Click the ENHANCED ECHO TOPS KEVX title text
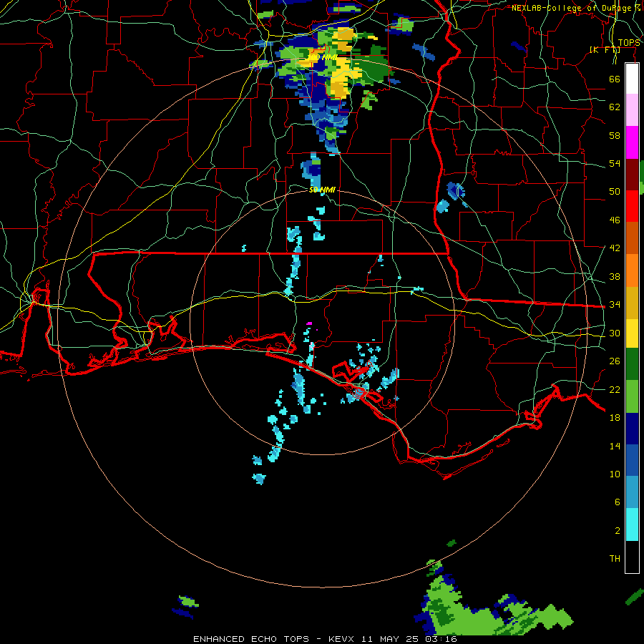 point(325,639)
